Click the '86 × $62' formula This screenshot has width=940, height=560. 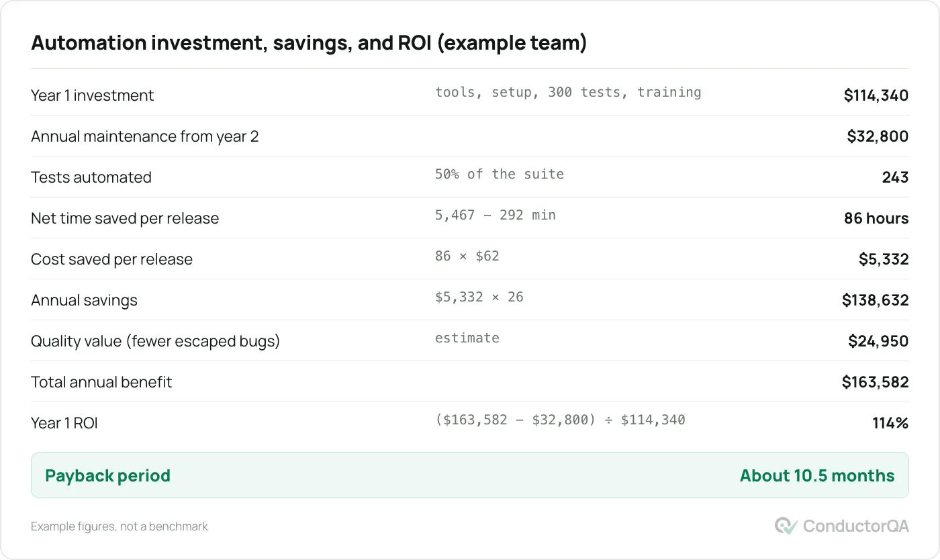click(467, 256)
